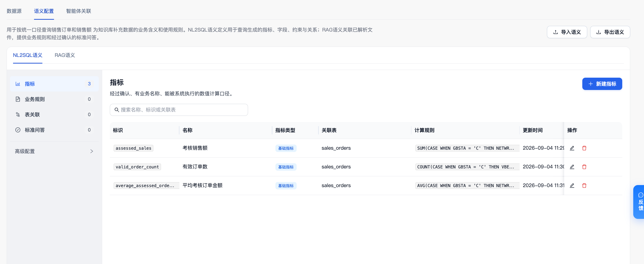644x264 pixels.
Task: Click the 名称 column header
Action: point(187,130)
